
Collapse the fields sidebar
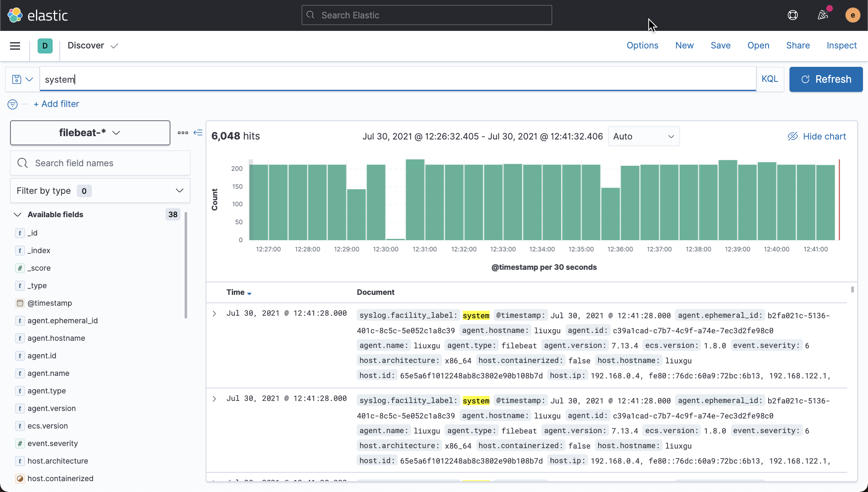pos(198,132)
